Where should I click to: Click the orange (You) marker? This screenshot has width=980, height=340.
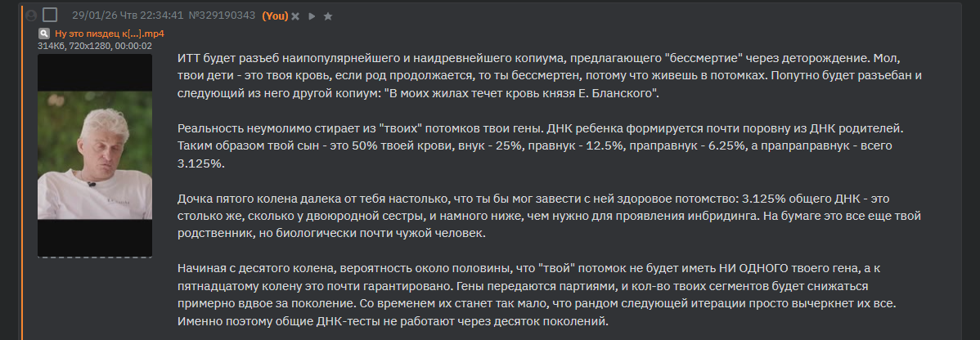275,16
